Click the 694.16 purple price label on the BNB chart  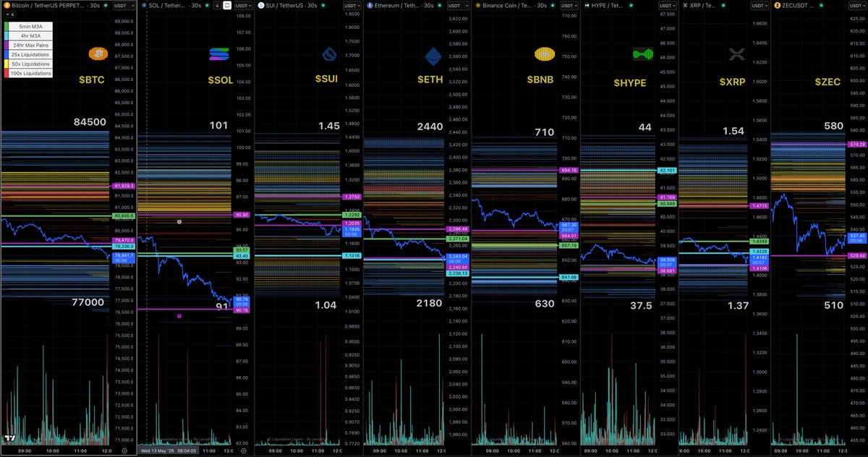tap(569, 170)
